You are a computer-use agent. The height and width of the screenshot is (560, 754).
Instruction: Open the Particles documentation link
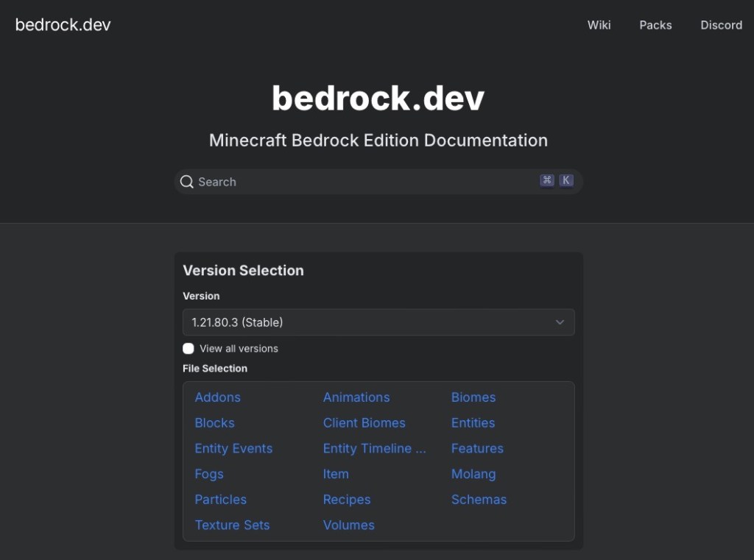[x=220, y=500]
